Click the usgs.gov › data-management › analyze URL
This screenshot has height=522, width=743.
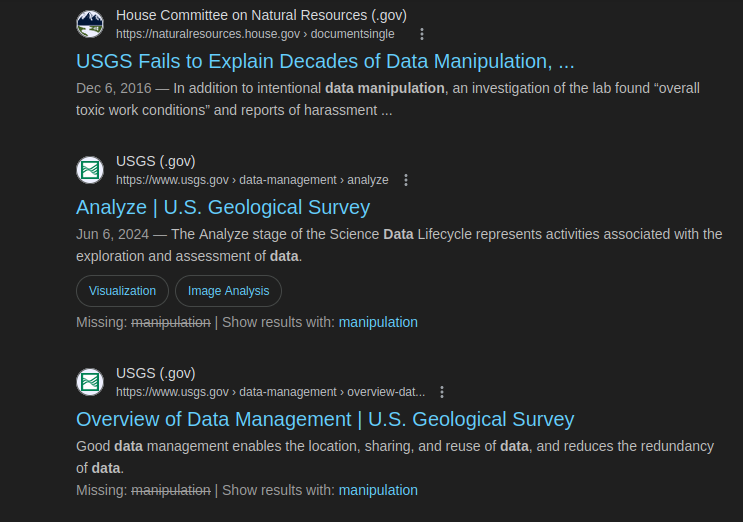252,180
